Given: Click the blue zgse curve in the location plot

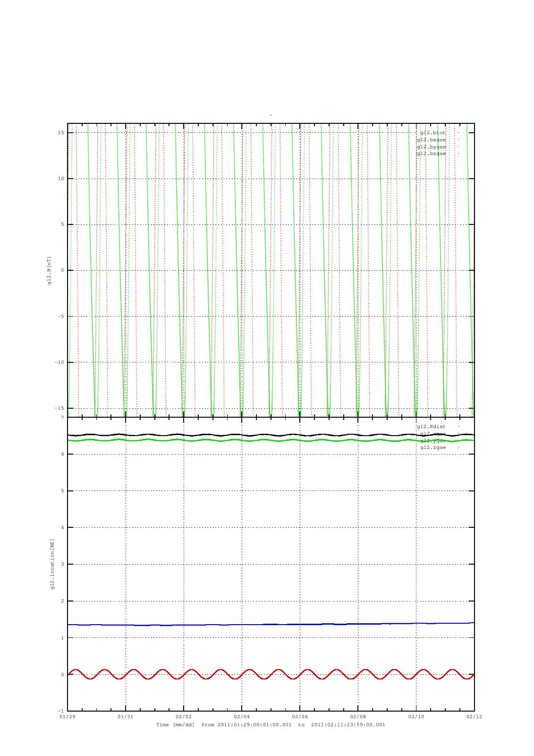Looking at the screenshot, I should (271, 624).
